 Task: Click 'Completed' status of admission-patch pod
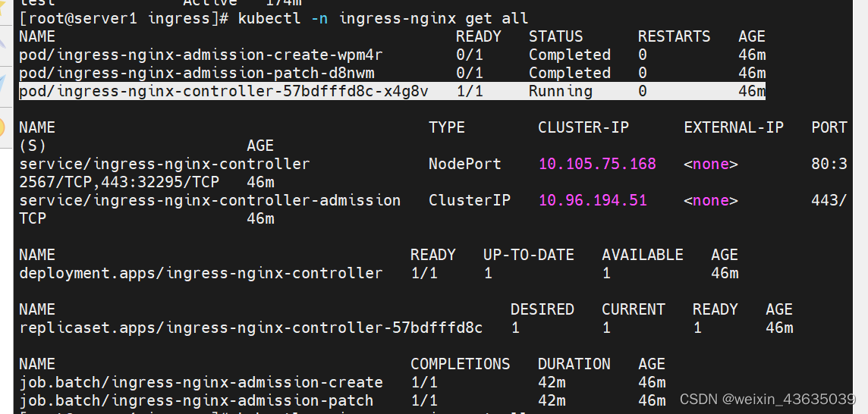pyautogui.click(x=570, y=73)
